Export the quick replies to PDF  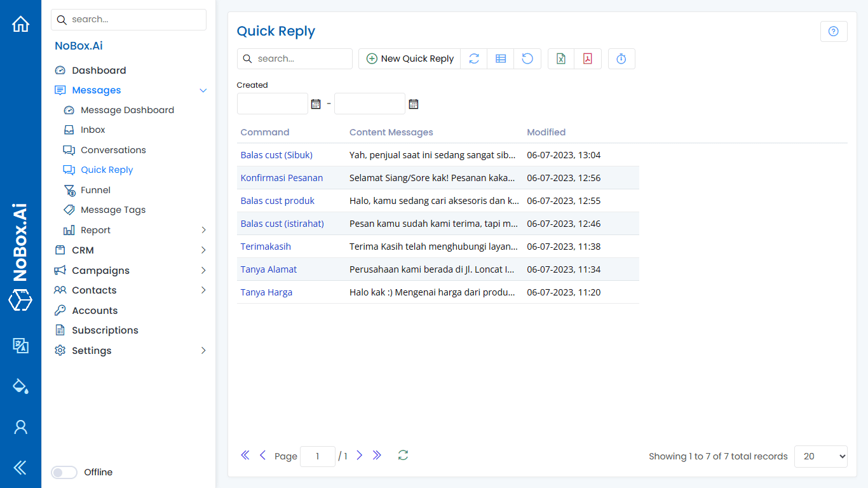588,58
